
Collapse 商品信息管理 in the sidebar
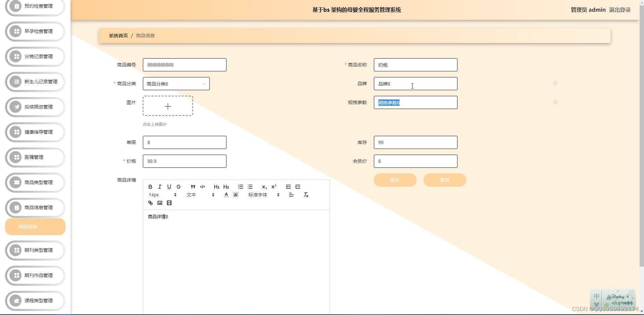35,208
